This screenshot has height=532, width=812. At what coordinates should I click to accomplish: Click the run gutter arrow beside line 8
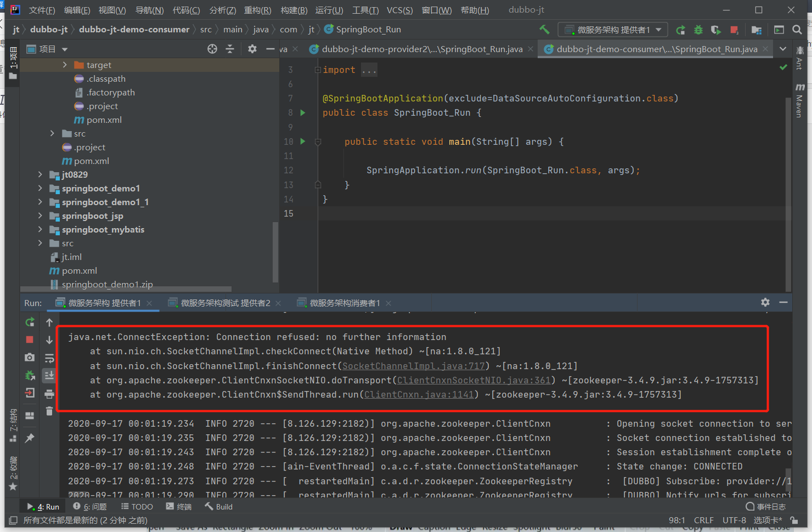click(x=302, y=112)
